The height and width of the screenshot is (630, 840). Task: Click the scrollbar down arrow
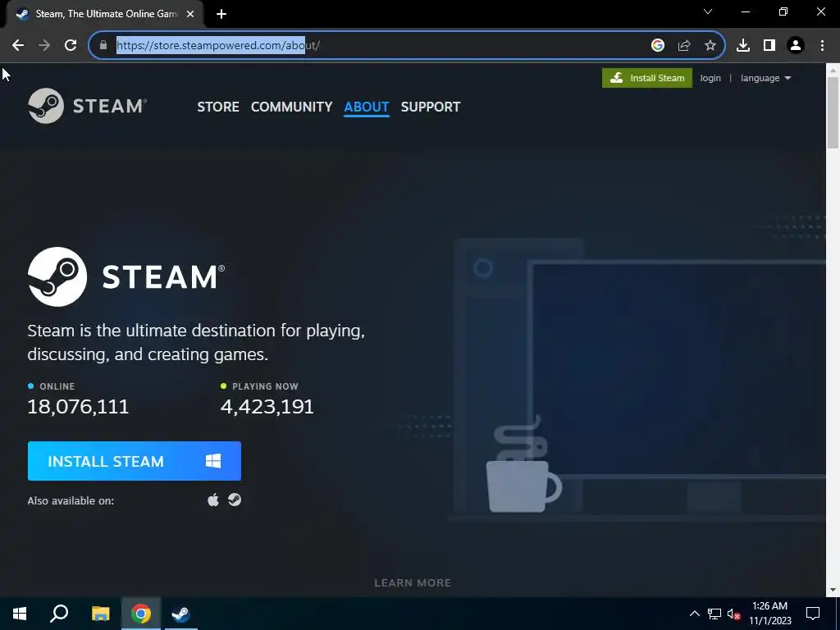(833, 591)
